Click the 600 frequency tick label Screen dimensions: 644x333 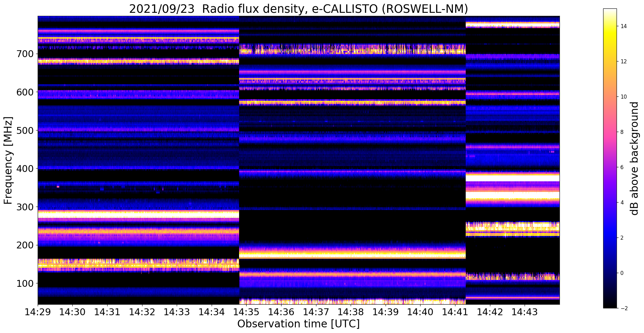pos(25,92)
